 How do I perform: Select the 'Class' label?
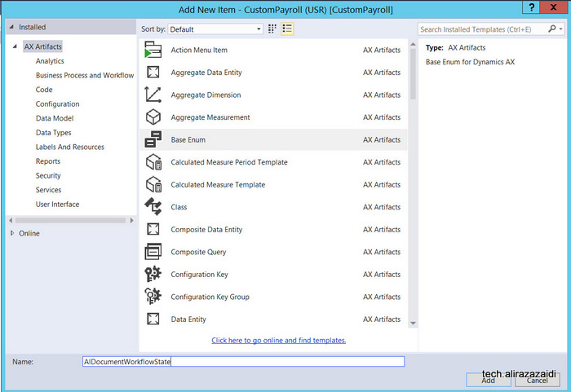(x=179, y=207)
